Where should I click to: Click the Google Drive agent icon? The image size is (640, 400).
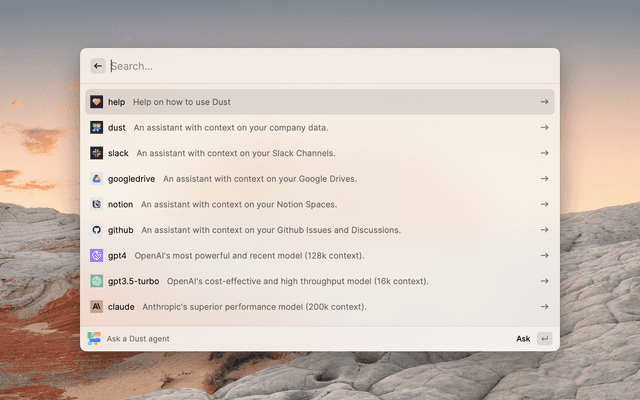pos(97,179)
